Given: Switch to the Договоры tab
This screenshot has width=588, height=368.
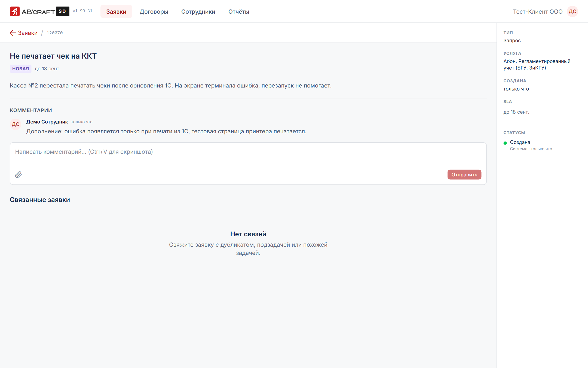Looking at the screenshot, I should 154,11.
